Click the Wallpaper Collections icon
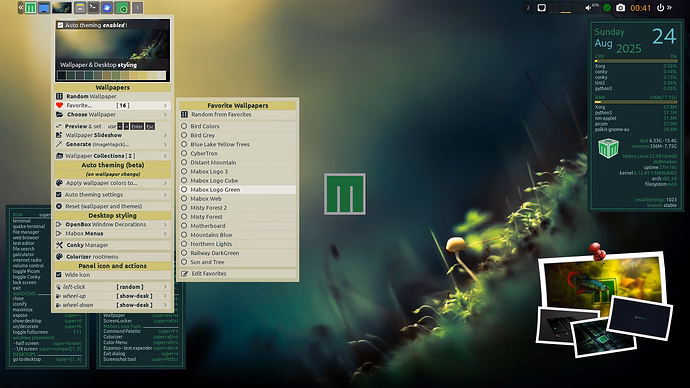Image resolution: width=690 pixels, height=388 pixels. point(59,156)
